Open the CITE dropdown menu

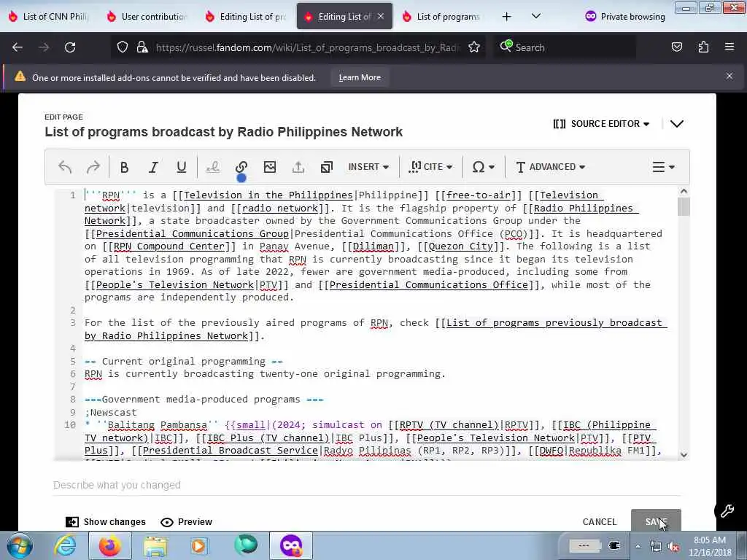(x=430, y=167)
